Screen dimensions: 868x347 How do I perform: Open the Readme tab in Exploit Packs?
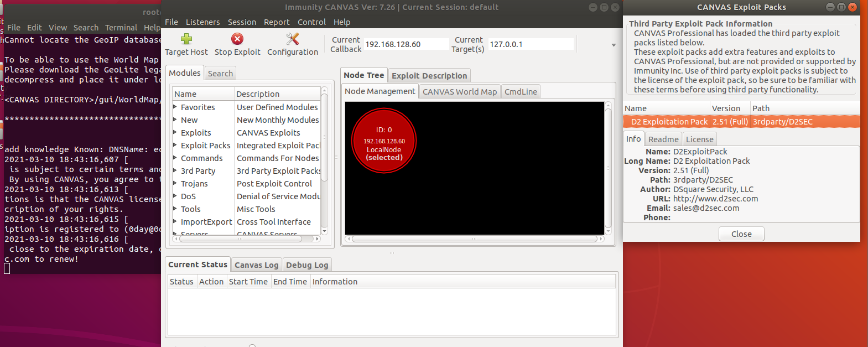pyautogui.click(x=663, y=139)
